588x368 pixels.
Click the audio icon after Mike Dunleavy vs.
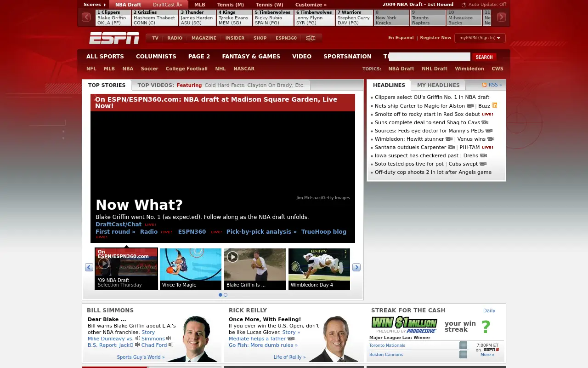click(138, 339)
